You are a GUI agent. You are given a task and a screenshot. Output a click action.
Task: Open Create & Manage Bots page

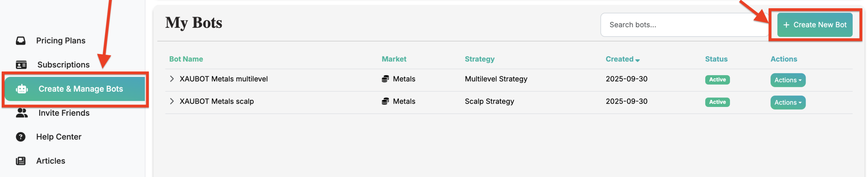[x=81, y=89]
